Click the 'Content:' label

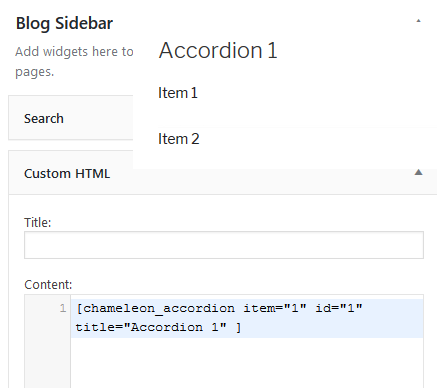48,284
